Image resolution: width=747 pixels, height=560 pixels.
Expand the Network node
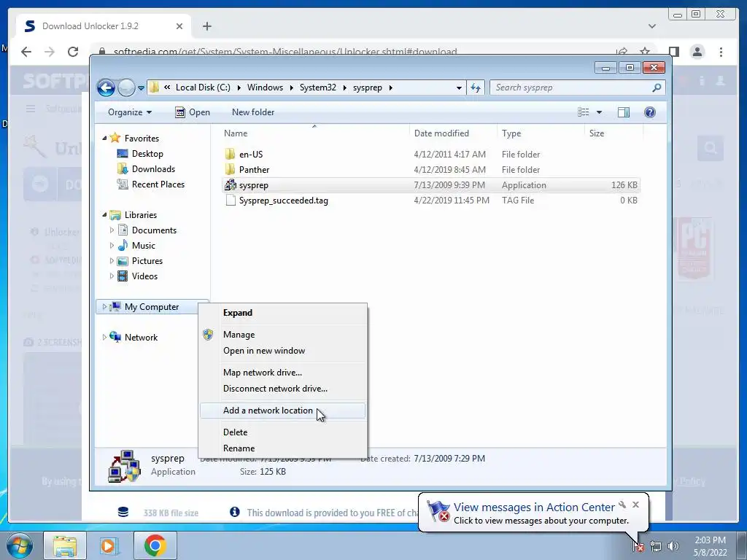tap(105, 338)
